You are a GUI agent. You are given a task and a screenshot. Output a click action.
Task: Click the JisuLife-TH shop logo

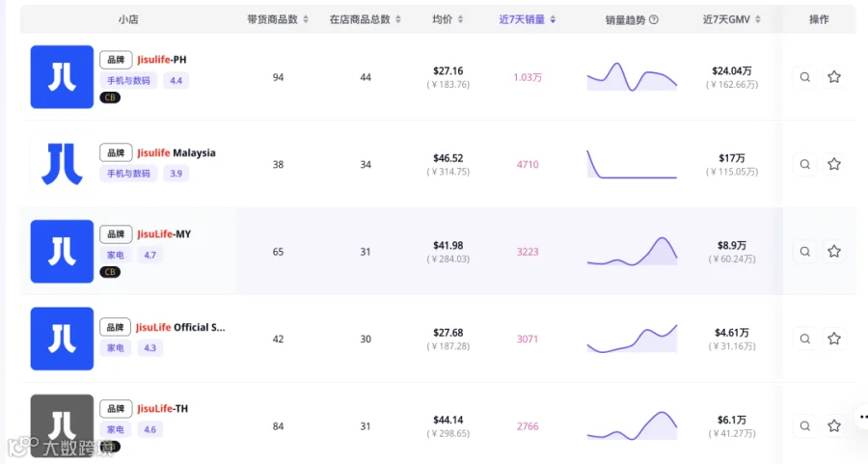tap(62, 425)
